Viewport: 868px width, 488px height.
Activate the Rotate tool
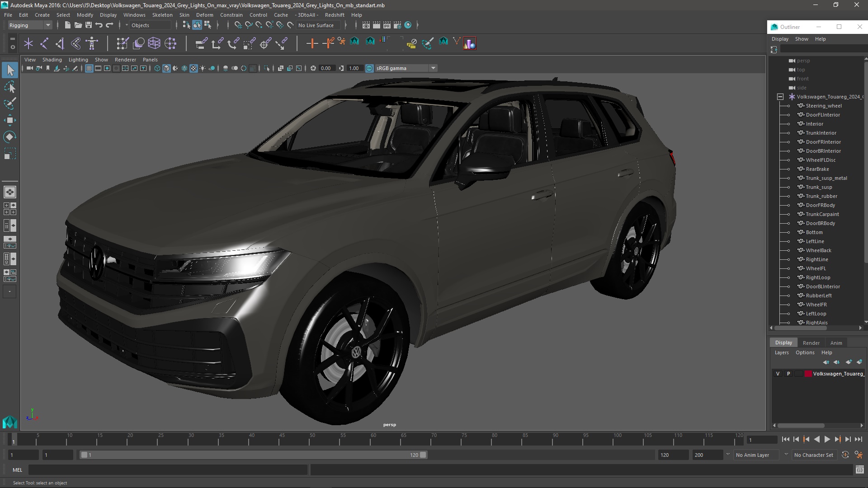point(10,137)
